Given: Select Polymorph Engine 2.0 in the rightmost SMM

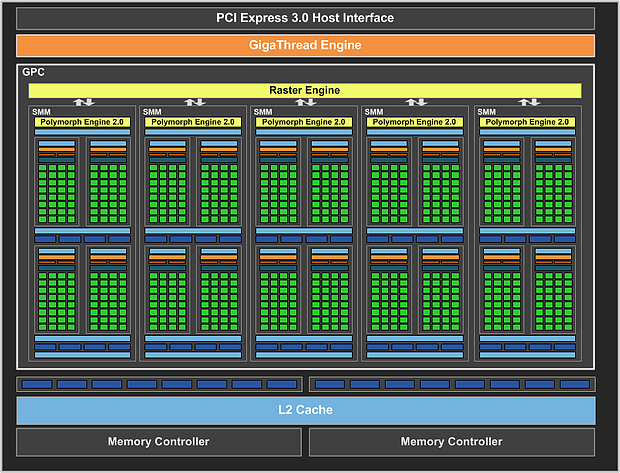Looking at the screenshot, I should point(527,122).
